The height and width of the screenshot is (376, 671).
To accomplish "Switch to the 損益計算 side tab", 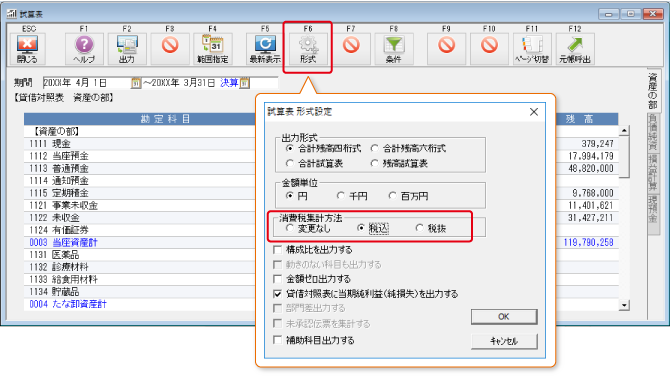I will [653, 173].
